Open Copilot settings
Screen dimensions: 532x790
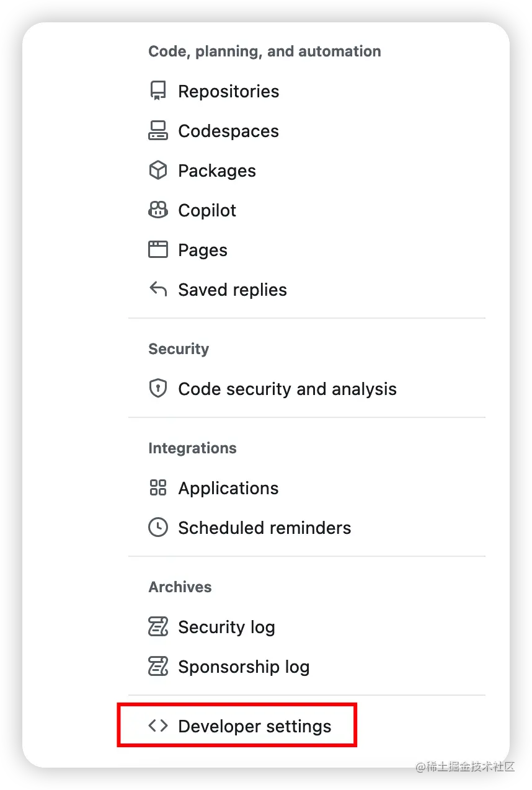click(x=207, y=210)
